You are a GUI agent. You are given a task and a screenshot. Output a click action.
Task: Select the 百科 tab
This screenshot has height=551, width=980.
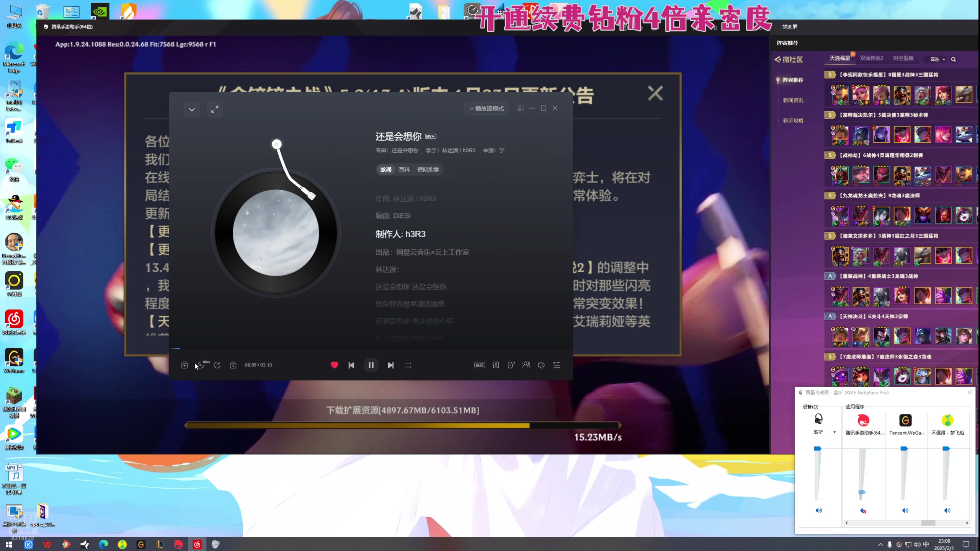click(x=404, y=170)
